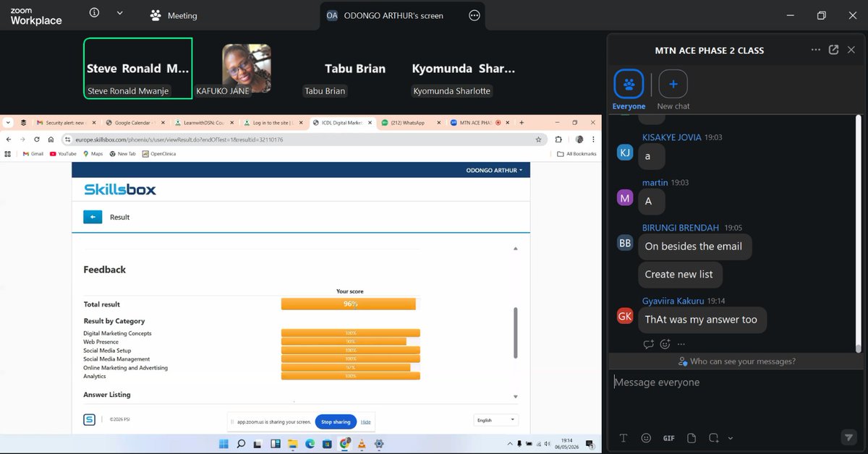This screenshot has width=868, height=454.
Task: Expand the Answer Listing section arrow
Action: click(x=516, y=397)
